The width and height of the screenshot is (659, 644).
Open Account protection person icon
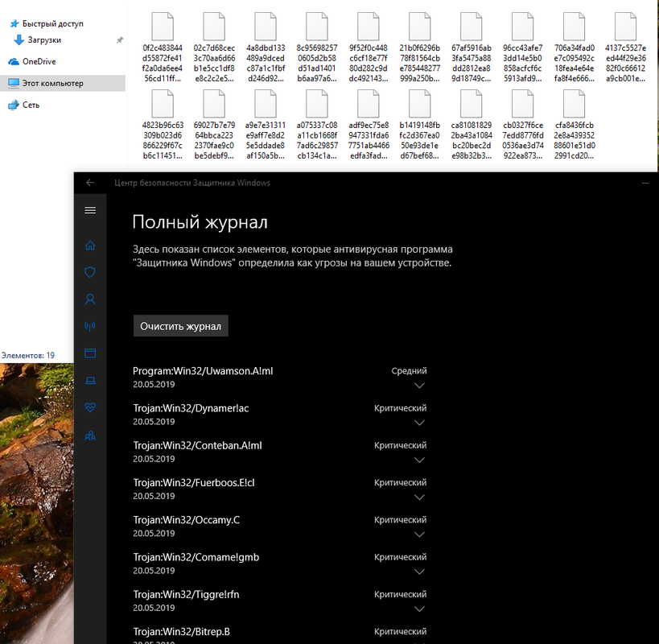pos(90,299)
